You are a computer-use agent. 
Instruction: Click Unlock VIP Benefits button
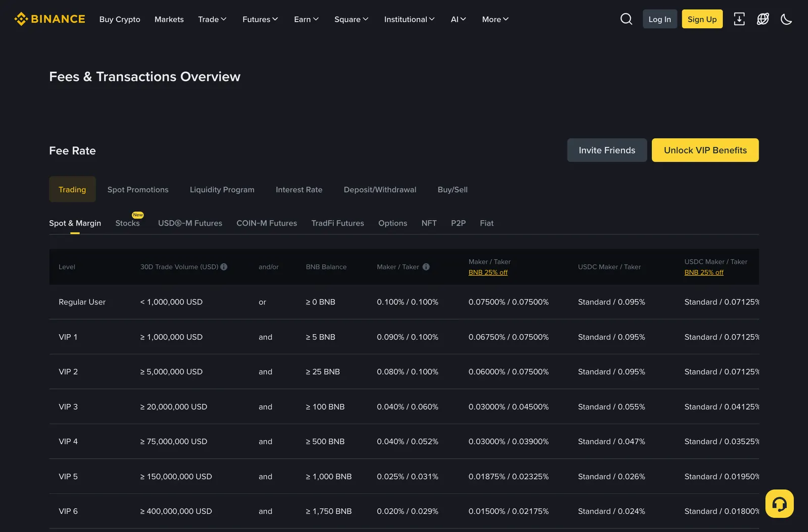(x=705, y=150)
